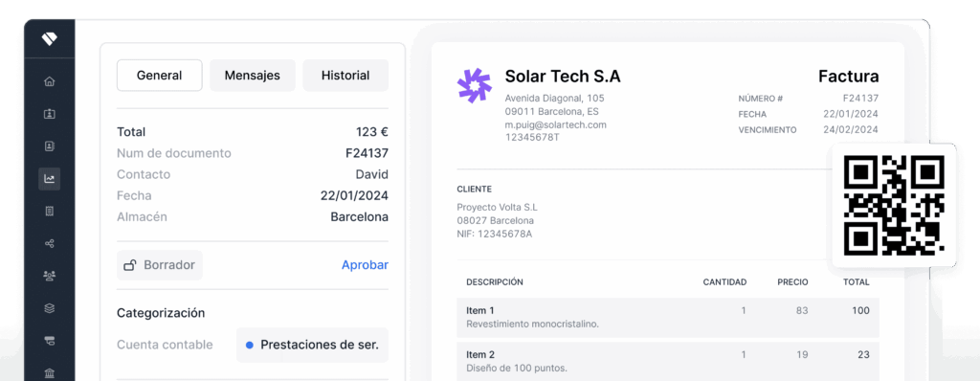
Task: Switch to the General tab
Action: coord(160,76)
